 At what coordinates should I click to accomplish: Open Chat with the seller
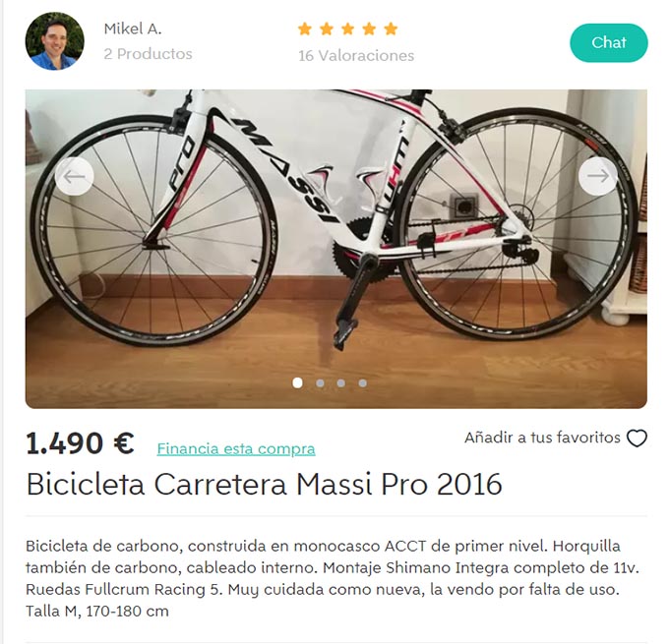click(608, 42)
